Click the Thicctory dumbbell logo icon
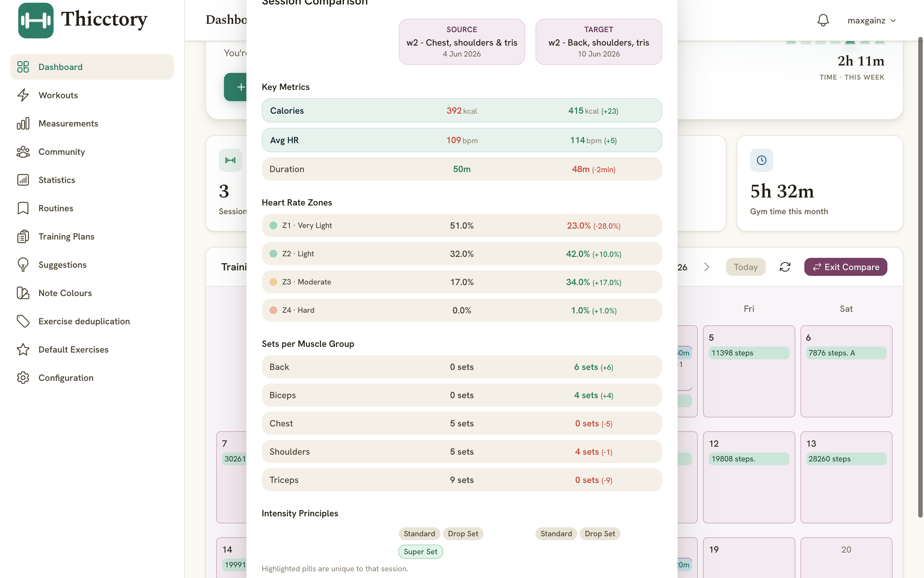 (36, 21)
